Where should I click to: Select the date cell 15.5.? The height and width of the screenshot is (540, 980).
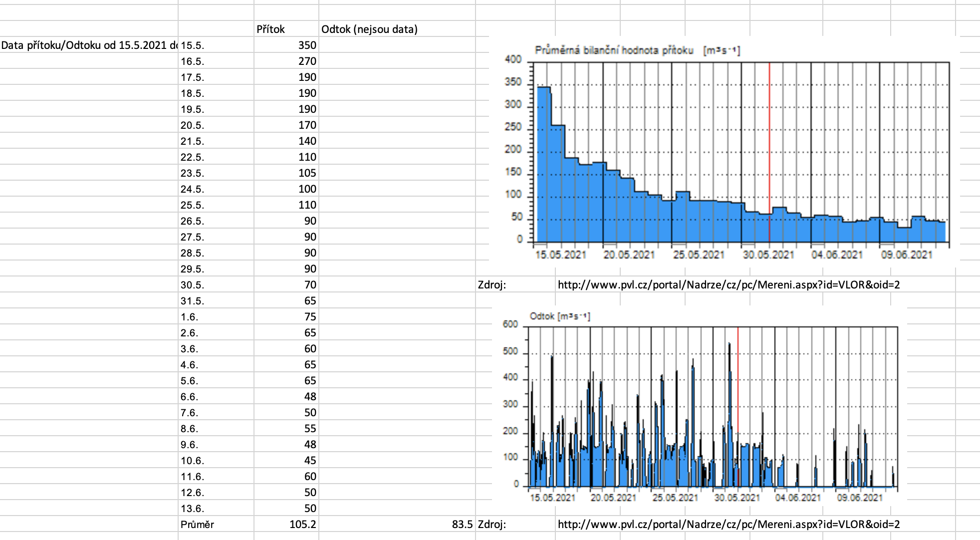[216, 45]
